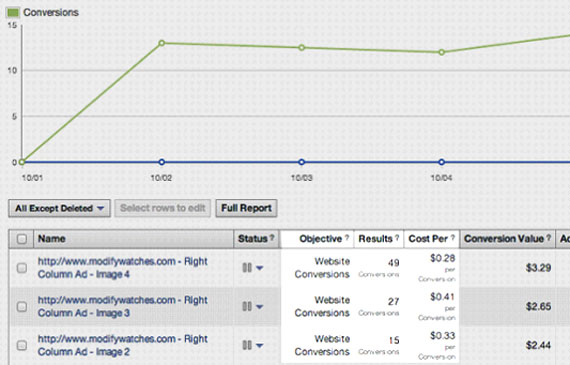Screen dimensions: 570x365
Task: Check the box for the Image 4 ad
Action: pos(22,268)
